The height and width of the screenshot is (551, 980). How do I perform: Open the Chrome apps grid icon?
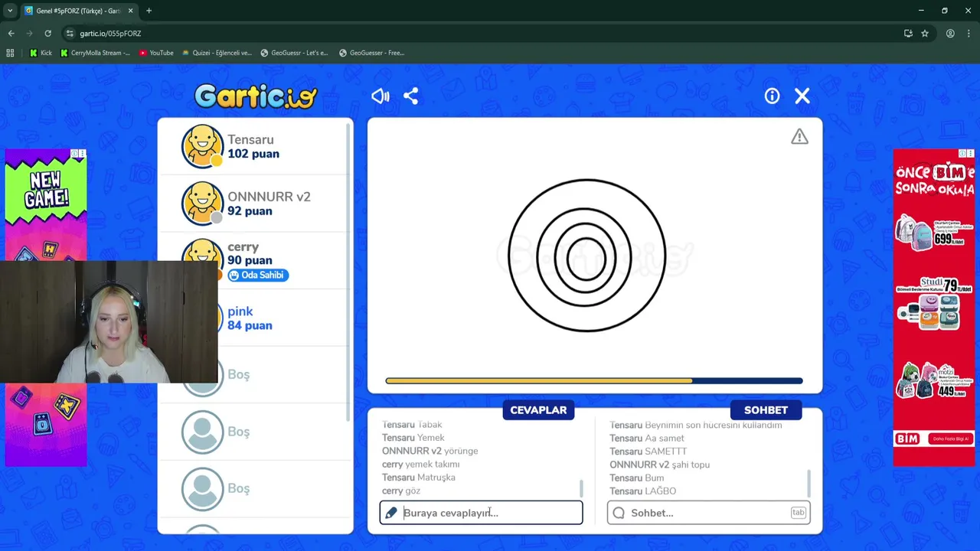[10, 53]
